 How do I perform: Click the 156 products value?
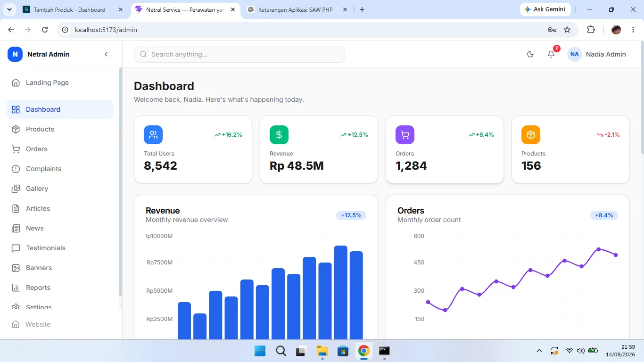pyautogui.click(x=531, y=166)
